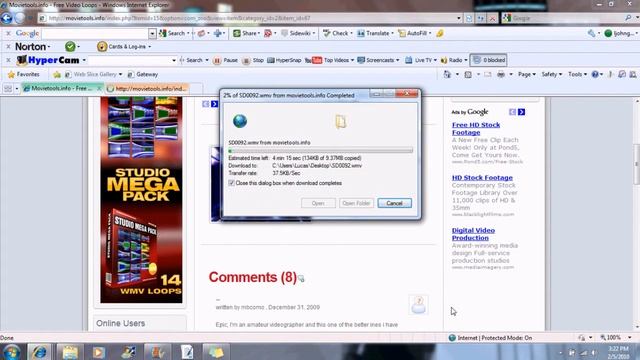Switch to the Movietools.info - Free tab
The height and width of the screenshot is (360, 640).
click(x=61, y=88)
